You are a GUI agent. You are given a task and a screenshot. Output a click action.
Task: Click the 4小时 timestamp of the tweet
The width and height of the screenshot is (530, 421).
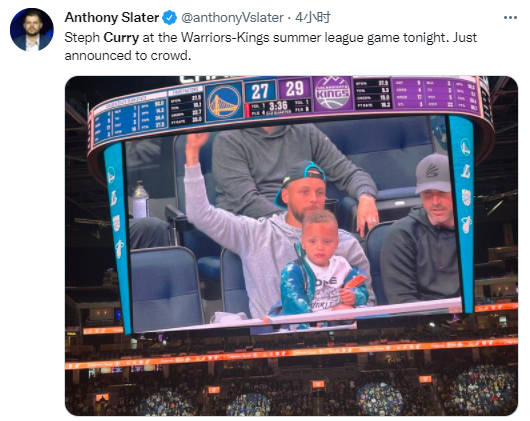pos(313,18)
